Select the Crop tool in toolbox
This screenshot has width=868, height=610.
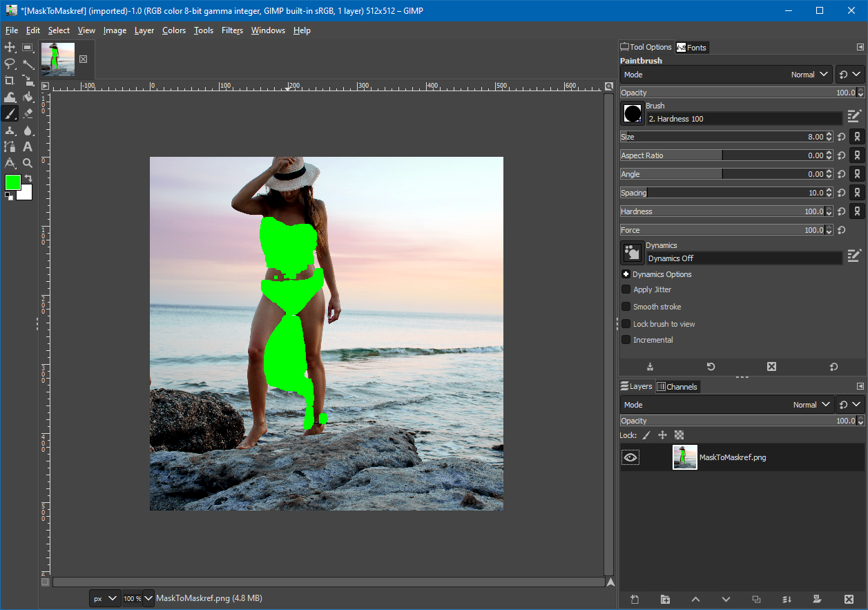[x=10, y=80]
